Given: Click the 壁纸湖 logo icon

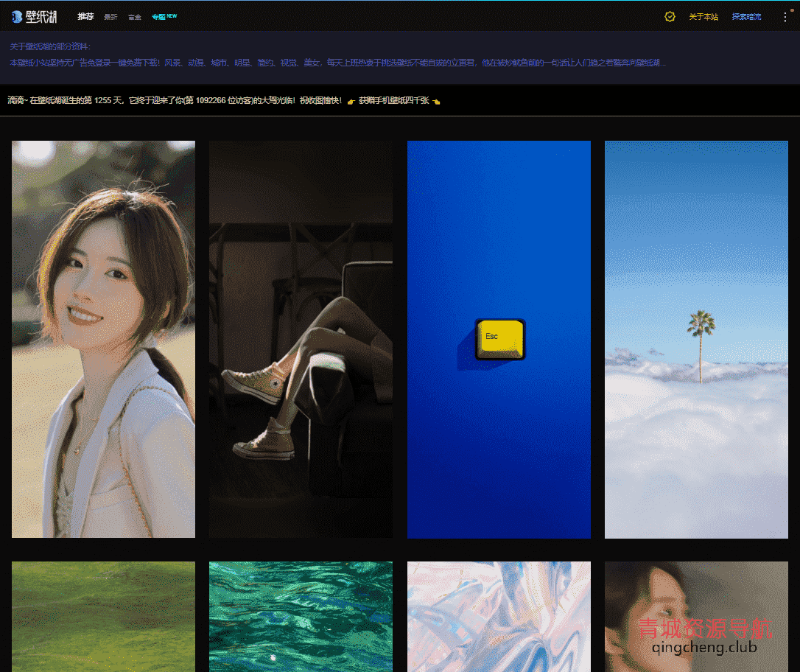Looking at the screenshot, I should pos(17,16).
